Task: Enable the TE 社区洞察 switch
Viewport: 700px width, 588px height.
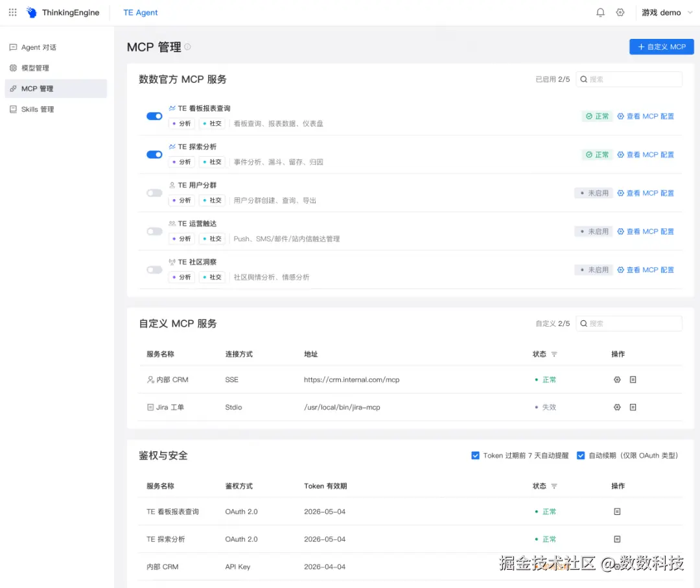Action: click(x=154, y=270)
